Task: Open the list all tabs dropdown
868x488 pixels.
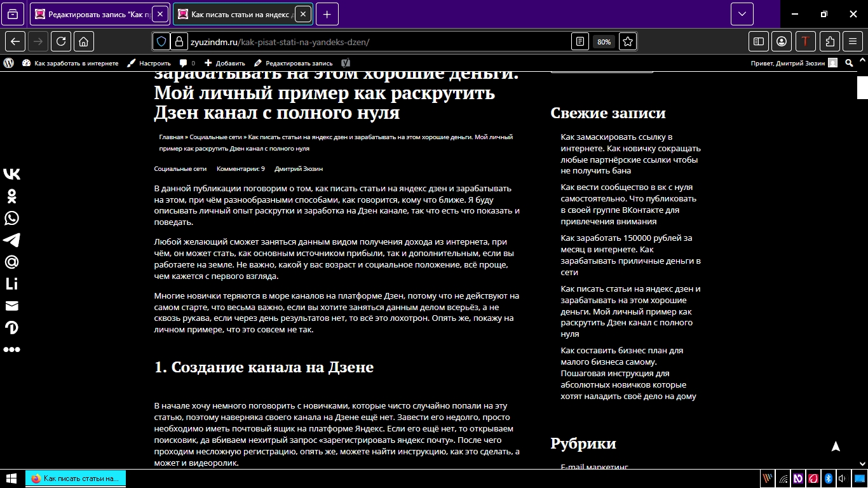Action: coord(742,14)
